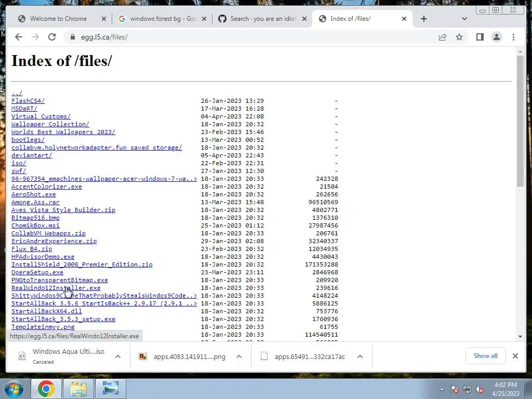The image size is (532, 399).
Task: Download PNGtoTransparentBitmap.exe
Action: (59, 280)
